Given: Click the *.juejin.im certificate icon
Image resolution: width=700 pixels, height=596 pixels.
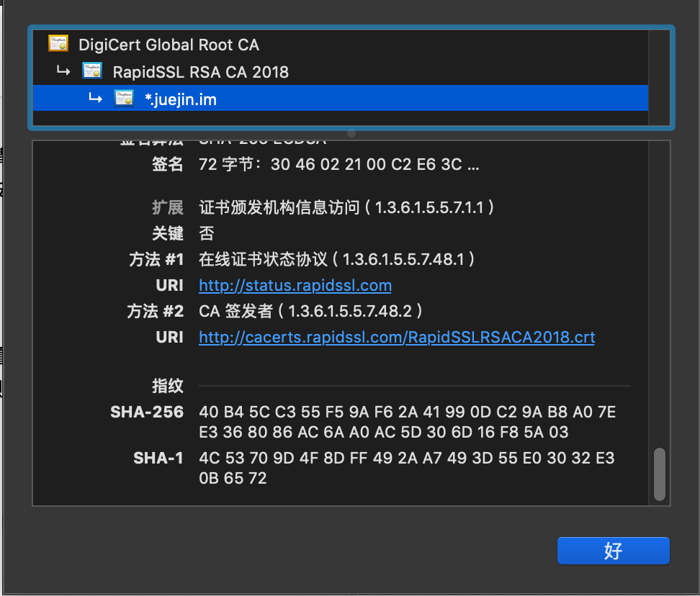Looking at the screenshot, I should click(124, 98).
